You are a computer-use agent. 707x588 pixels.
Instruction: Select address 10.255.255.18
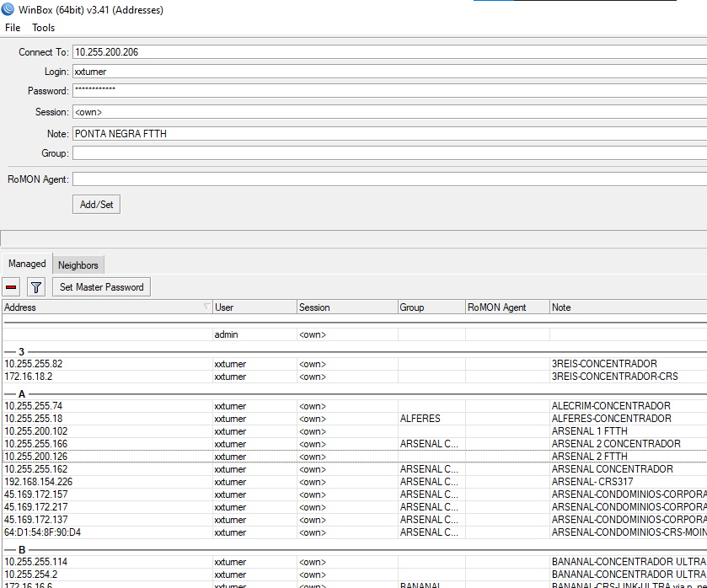click(34, 419)
